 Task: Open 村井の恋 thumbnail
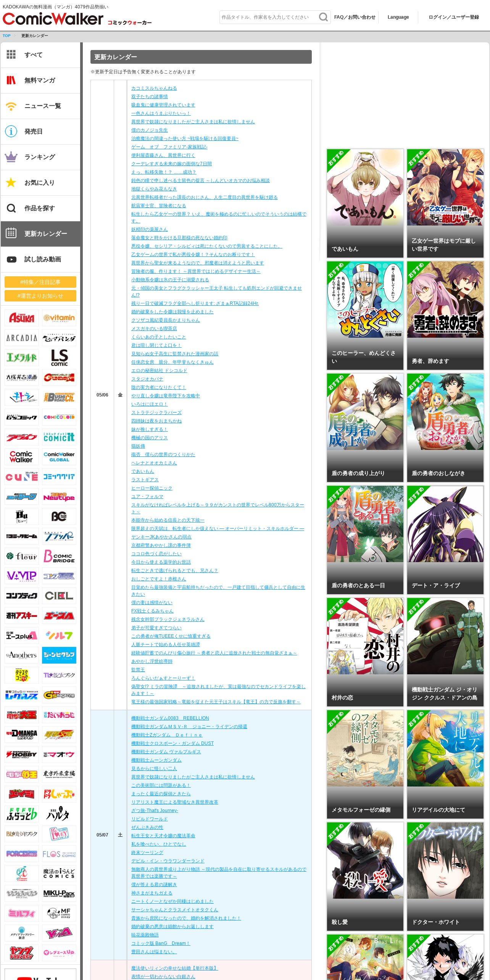pyautogui.click(x=365, y=652)
